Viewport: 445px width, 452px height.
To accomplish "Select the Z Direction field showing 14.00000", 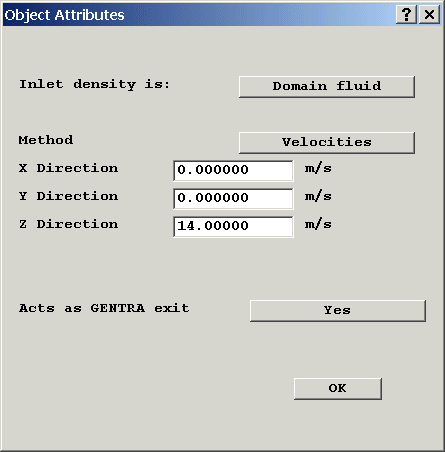I will (x=233, y=227).
